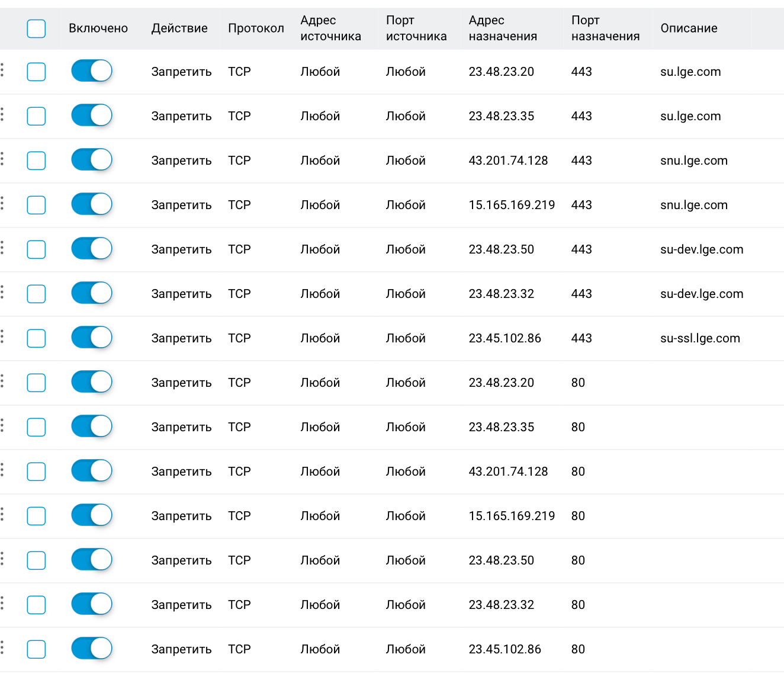Click the "Протокол" column header

(x=256, y=28)
